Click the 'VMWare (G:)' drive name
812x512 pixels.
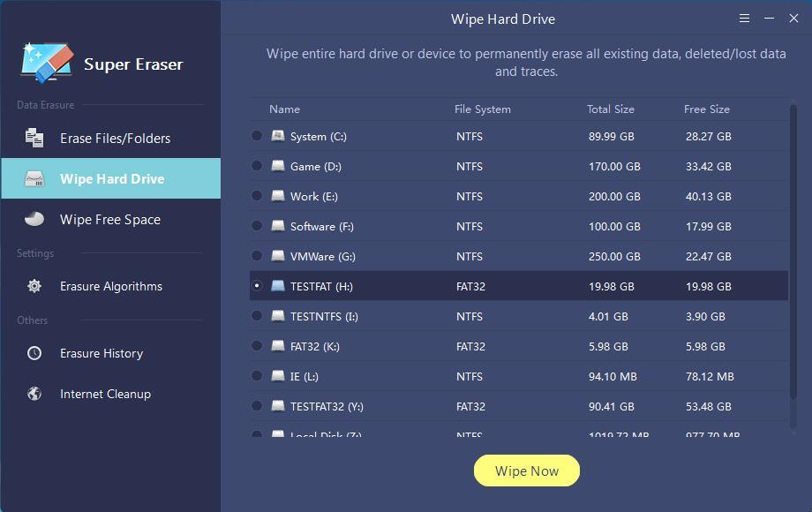(323, 256)
